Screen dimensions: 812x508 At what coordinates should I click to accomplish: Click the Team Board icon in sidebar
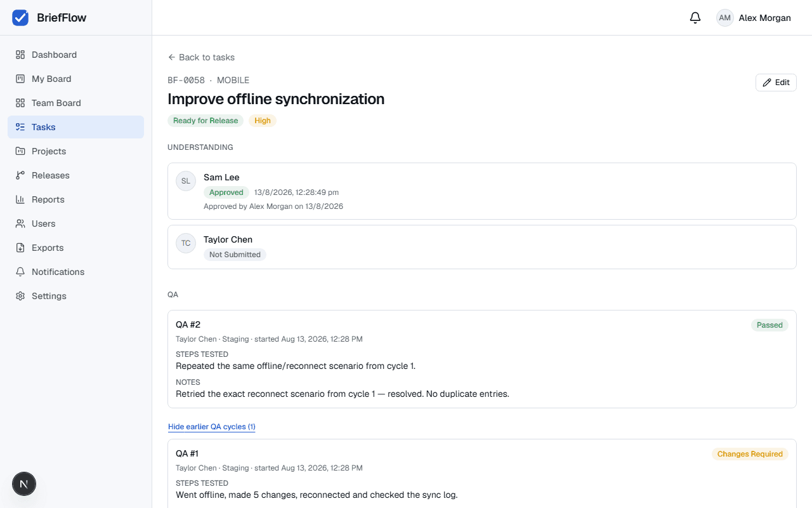pyautogui.click(x=20, y=103)
